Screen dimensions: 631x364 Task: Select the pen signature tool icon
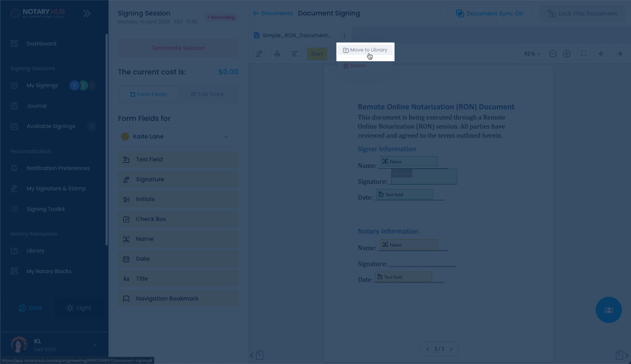coord(259,54)
